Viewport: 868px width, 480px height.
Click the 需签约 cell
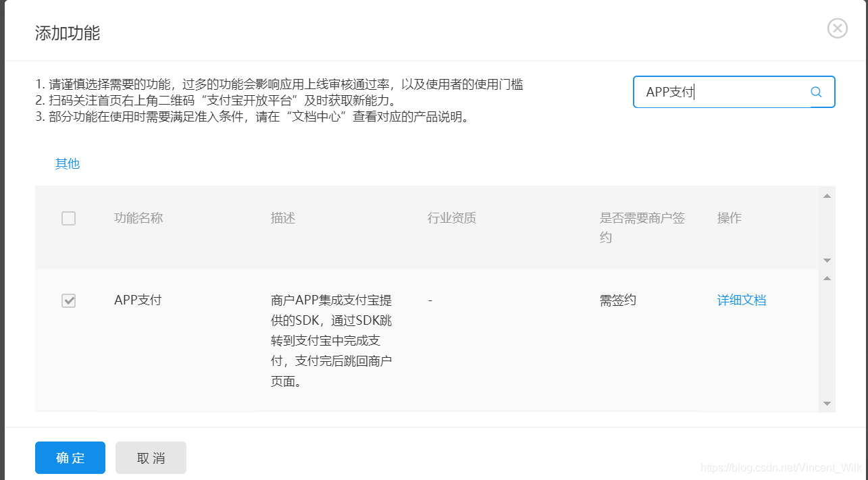point(618,300)
